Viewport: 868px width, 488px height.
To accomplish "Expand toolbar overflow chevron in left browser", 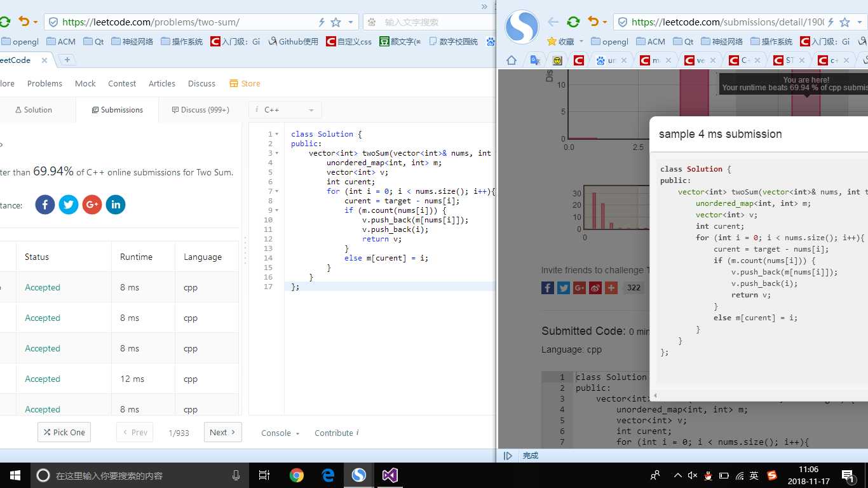I will [x=485, y=7].
